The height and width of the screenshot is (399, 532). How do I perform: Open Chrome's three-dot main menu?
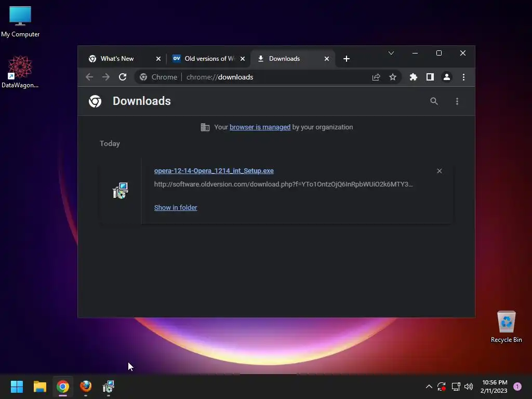tap(463, 77)
